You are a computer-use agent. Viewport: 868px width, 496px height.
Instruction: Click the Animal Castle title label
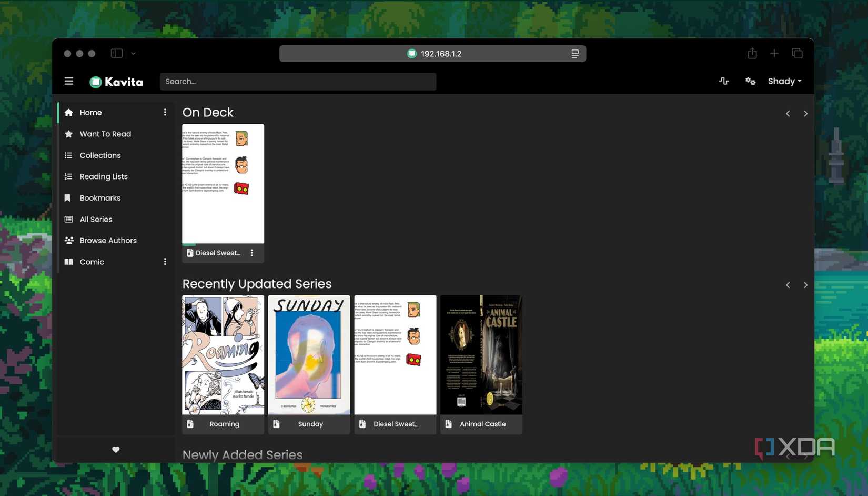(x=483, y=424)
